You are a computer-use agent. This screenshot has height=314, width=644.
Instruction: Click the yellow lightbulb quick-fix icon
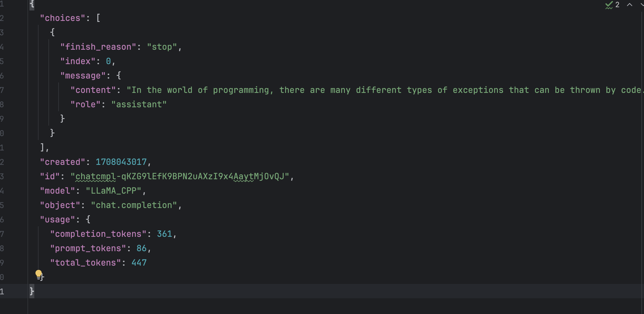(39, 273)
